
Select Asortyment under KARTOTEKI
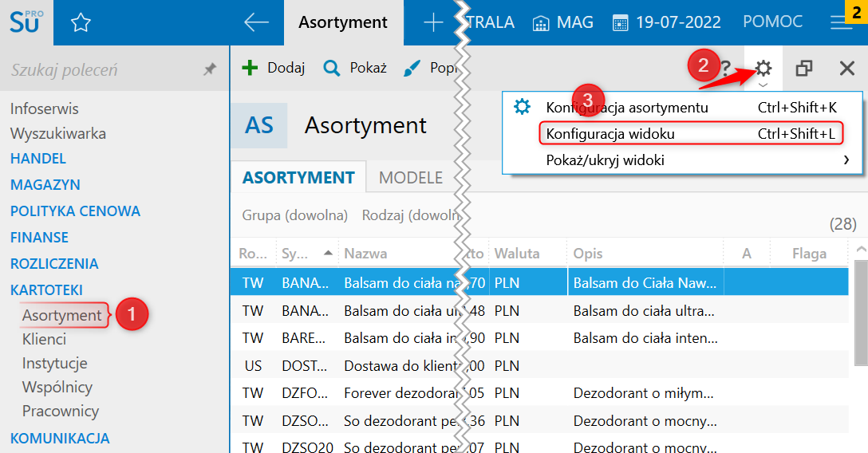(x=62, y=315)
